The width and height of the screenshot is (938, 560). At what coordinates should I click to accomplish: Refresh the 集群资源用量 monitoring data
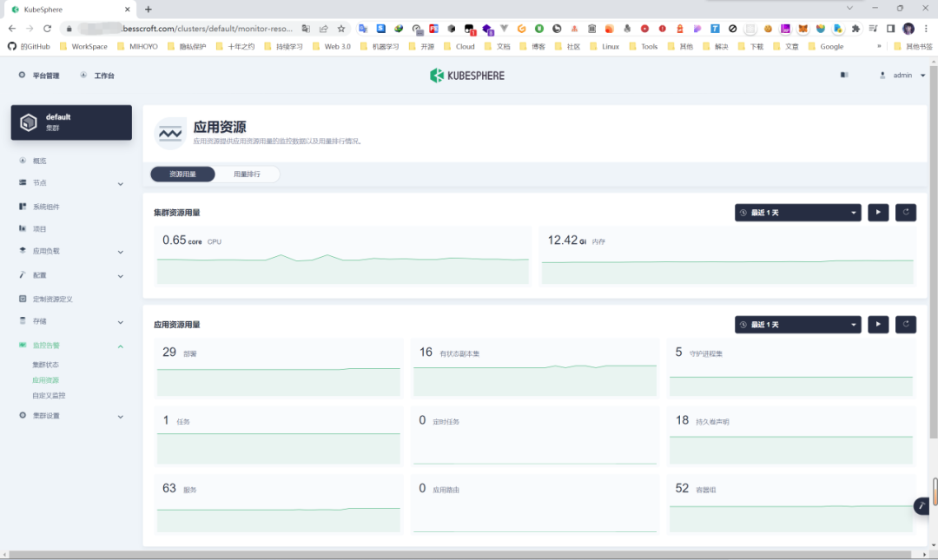(906, 213)
